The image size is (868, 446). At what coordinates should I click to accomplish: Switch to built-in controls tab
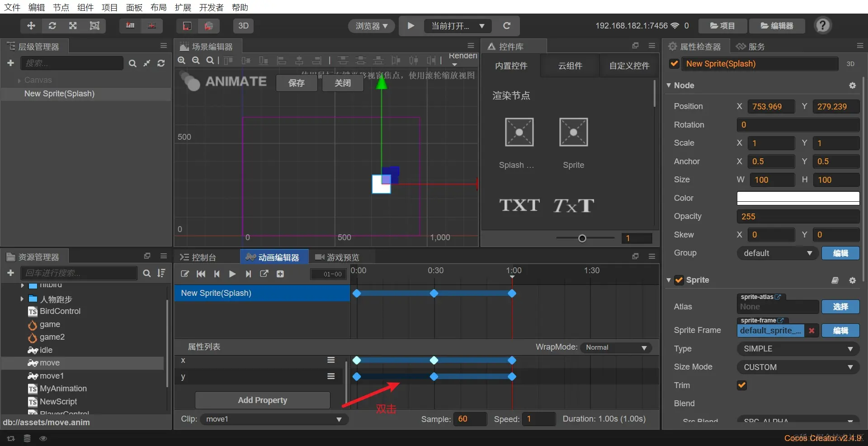tap(511, 66)
